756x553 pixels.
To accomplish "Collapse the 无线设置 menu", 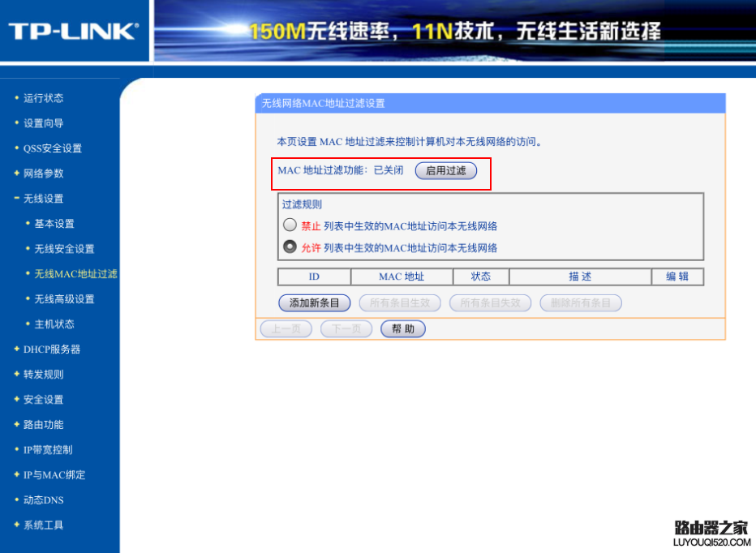I will coord(43,199).
